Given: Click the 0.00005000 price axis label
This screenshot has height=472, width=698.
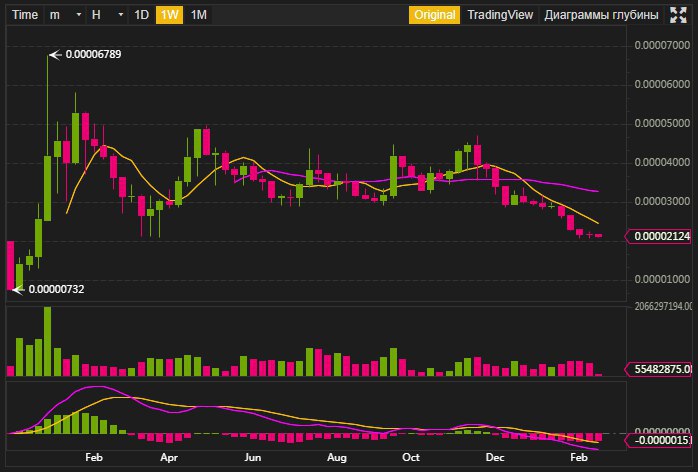Looking at the screenshot, I should pyautogui.click(x=662, y=123).
